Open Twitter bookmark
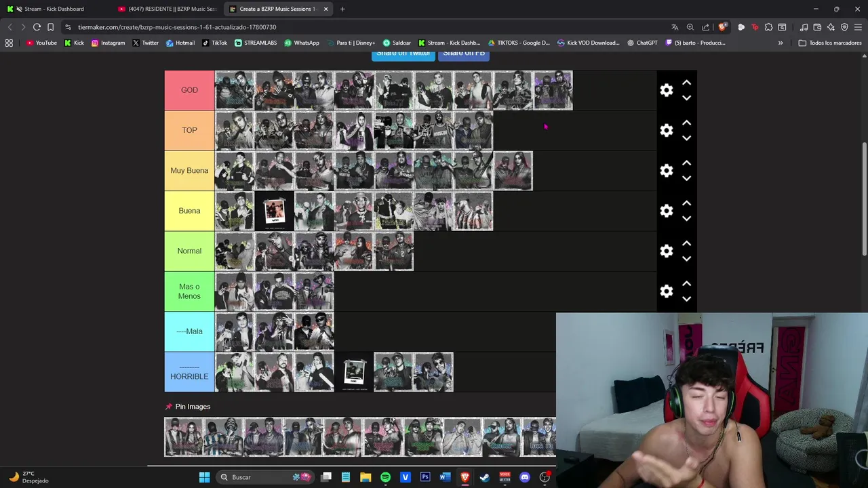 [x=146, y=43]
